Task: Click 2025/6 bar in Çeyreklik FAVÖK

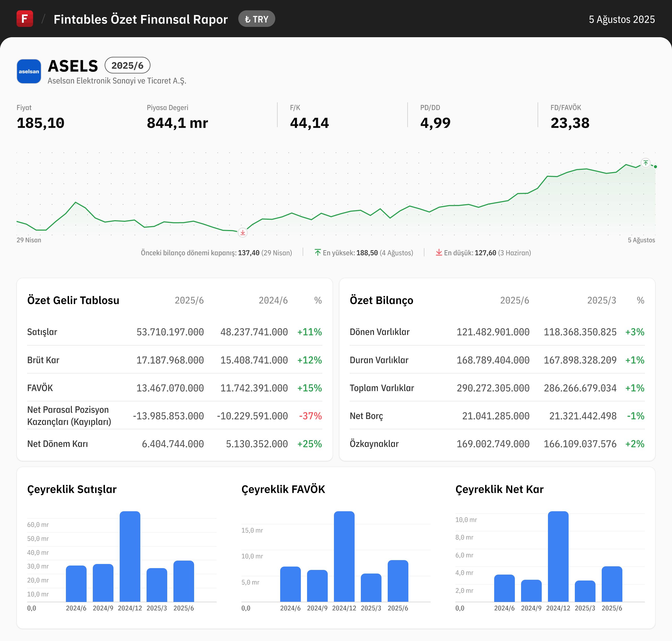Action: [398, 581]
